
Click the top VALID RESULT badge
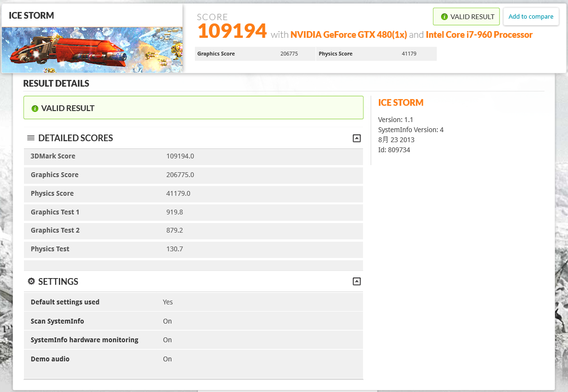466,17
